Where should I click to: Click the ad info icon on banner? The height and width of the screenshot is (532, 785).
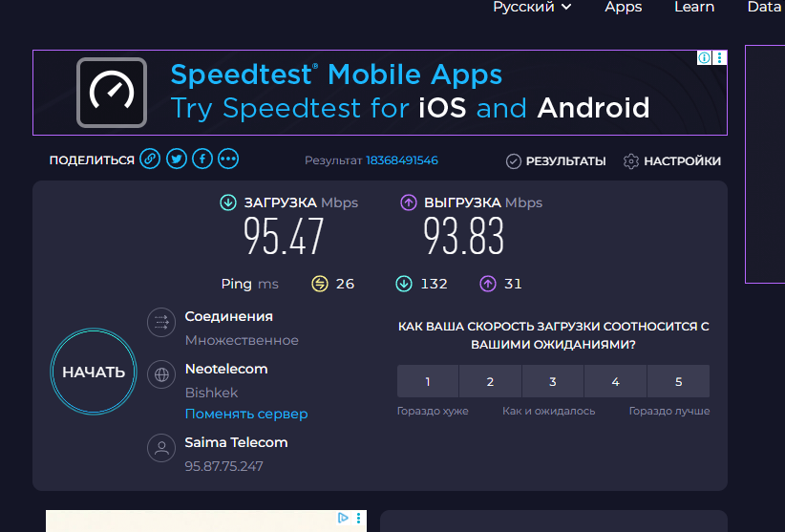tap(704, 57)
